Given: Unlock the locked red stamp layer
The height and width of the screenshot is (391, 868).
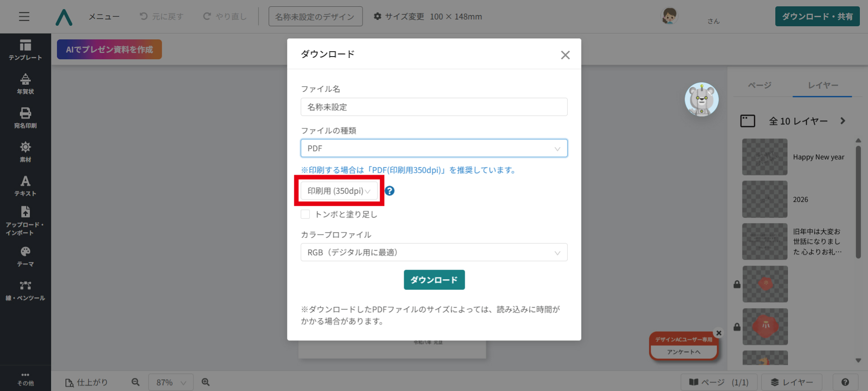Looking at the screenshot, I should coord(737,284).
